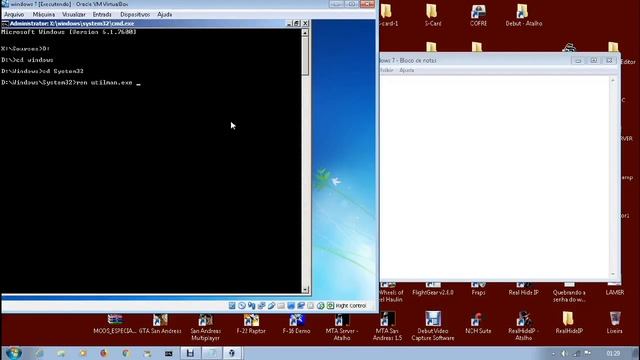Select the MODS_ESPECIA... desktop icon
Viewport: 640px width, 360px height.
pos(115,324)
